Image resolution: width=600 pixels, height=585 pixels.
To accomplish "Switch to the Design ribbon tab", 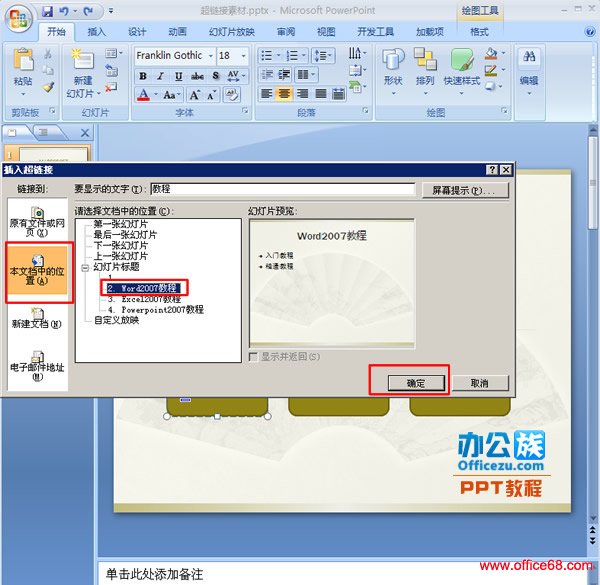I will tap(137, 32).
